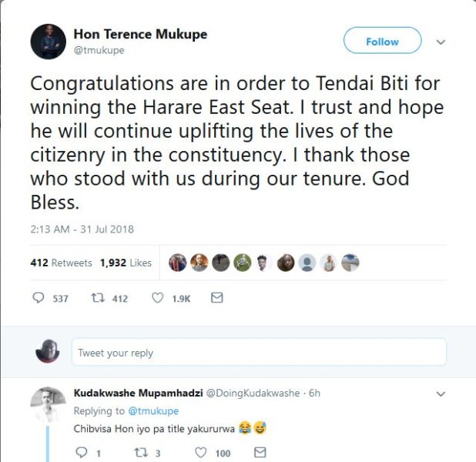Open tweet options chevron next to Follow
Viewport: 476px width, 462px height.
pos(441,42)
